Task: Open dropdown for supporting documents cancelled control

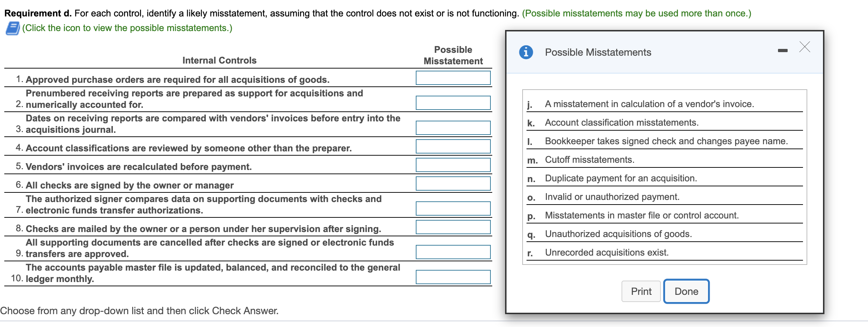Action: click(453, 252)
